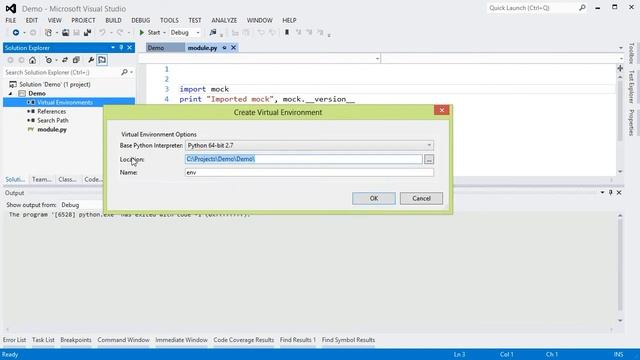This screenshot has width=640, height=360.
Task: Open Properties via the wrench icon
Action: coord(91,60)
